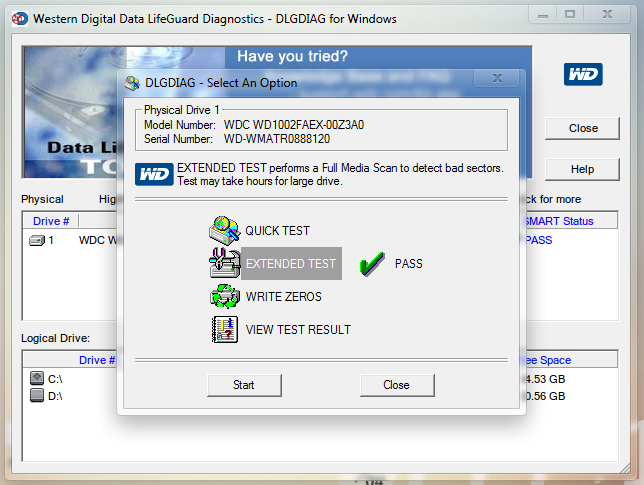
Task: Minimize the Data LifeGuard Diagnostics window
Action: pos(543,15)
